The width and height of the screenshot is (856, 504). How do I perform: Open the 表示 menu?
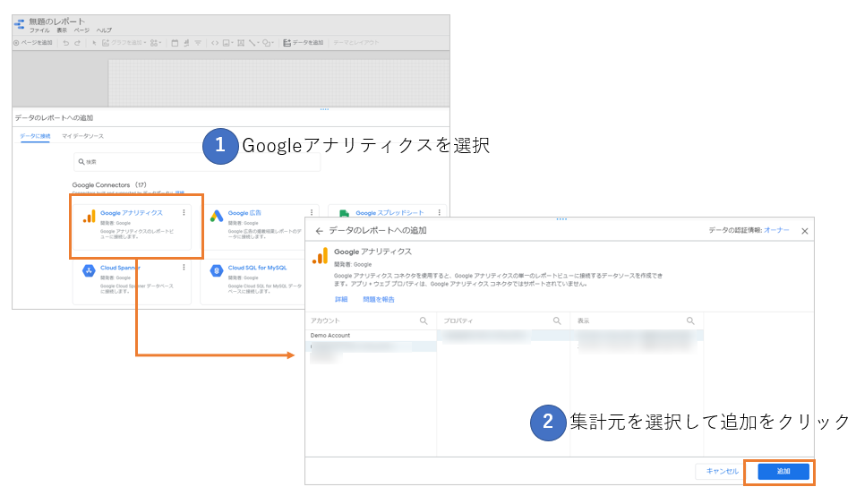[x=62, y=30]
